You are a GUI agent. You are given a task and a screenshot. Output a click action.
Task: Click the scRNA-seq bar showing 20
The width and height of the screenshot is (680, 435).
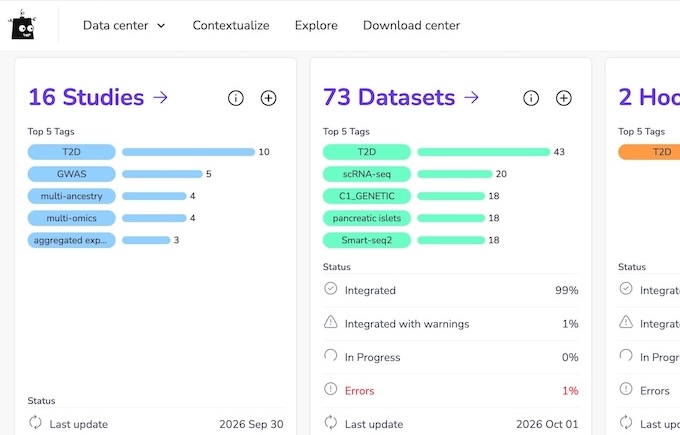pyautogui.click(x=454, y=174)
